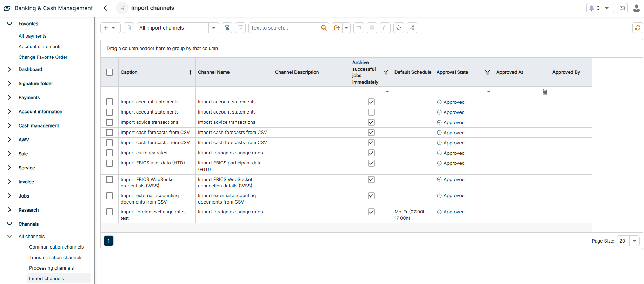Click the Channel Description filter field

(x=311, y=92)
